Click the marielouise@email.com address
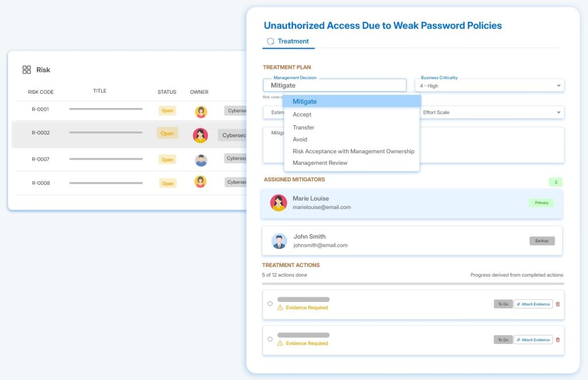Image resolution: width=588 pixels, height=380 pixels. tap(322, 207)
